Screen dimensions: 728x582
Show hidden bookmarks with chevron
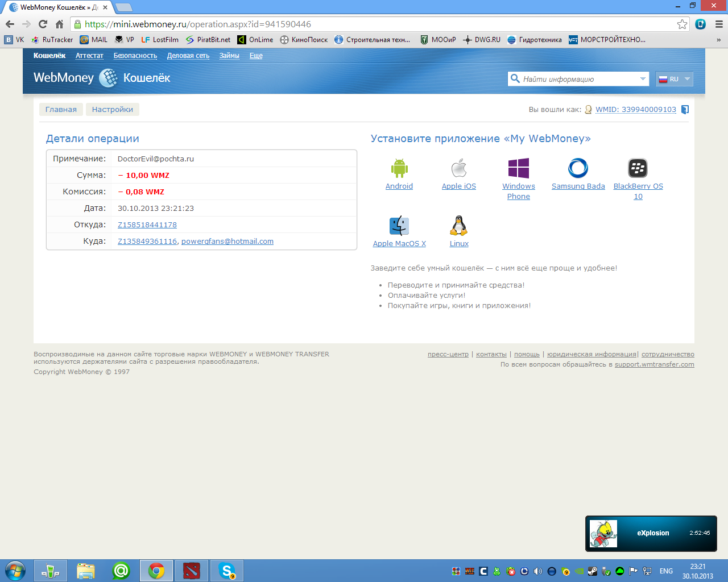tap(718, 40)
